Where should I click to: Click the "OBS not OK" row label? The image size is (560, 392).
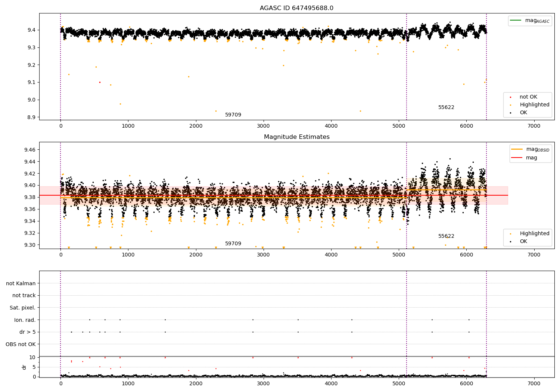pos(21,344)
